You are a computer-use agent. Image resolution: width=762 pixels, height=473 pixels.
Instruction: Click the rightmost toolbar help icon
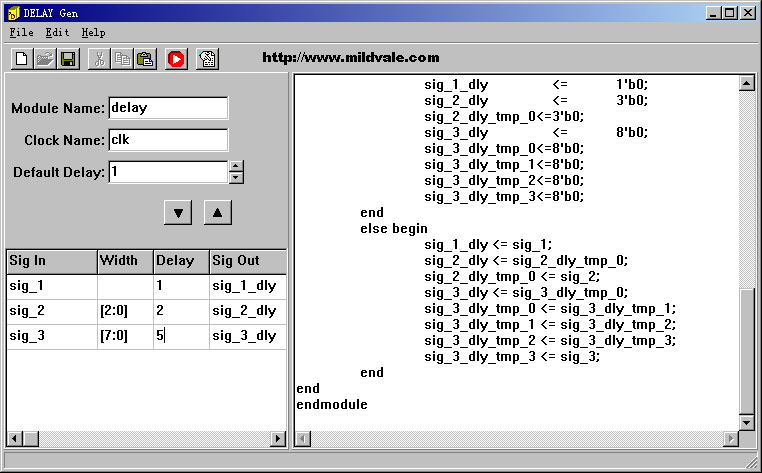[x=207, y=59]
